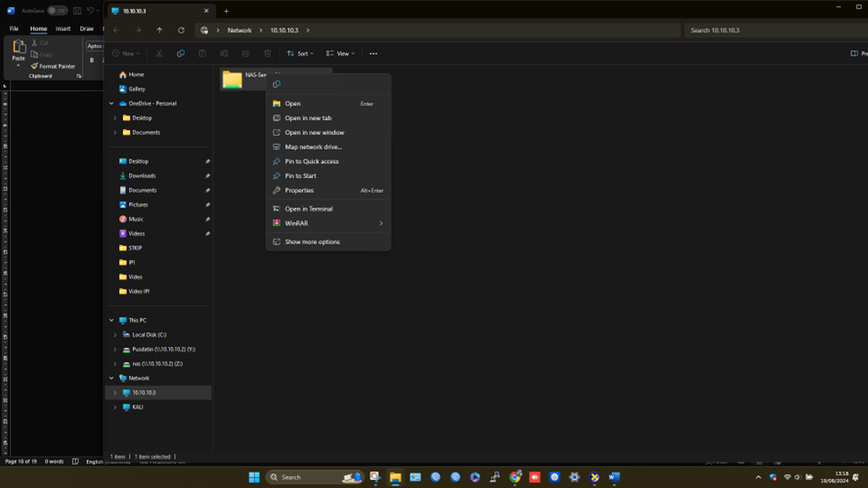Choose 'Open in Terminal' menu entry
This screenshot has width=868, height=488.
pos(308,208)
